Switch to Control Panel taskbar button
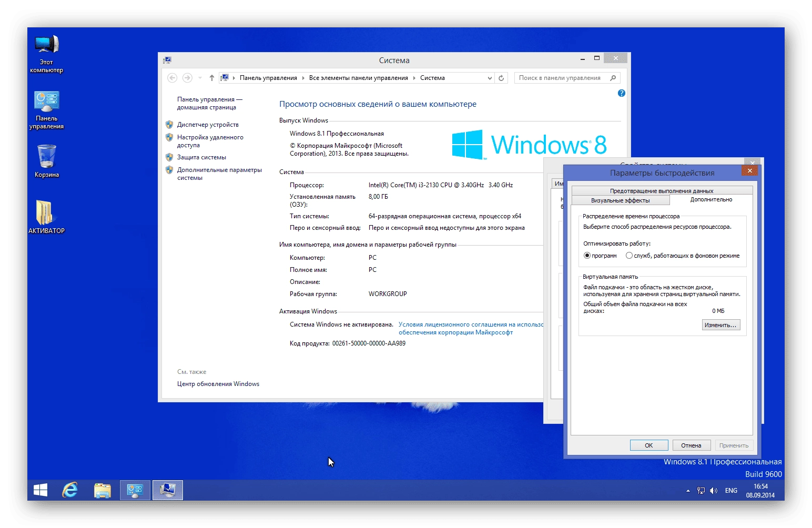The image size is (812, 528). click(135, 490)
